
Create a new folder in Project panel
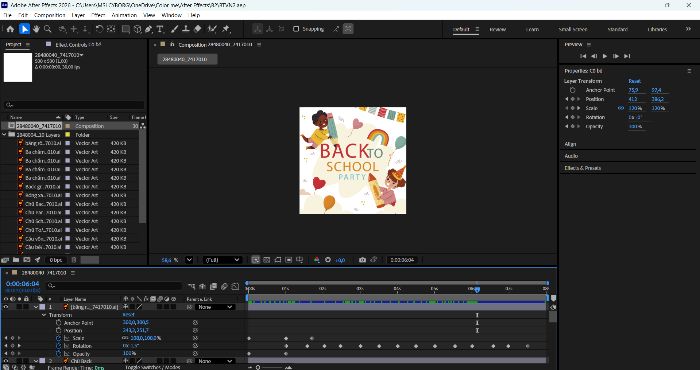(x=16, y=260)
